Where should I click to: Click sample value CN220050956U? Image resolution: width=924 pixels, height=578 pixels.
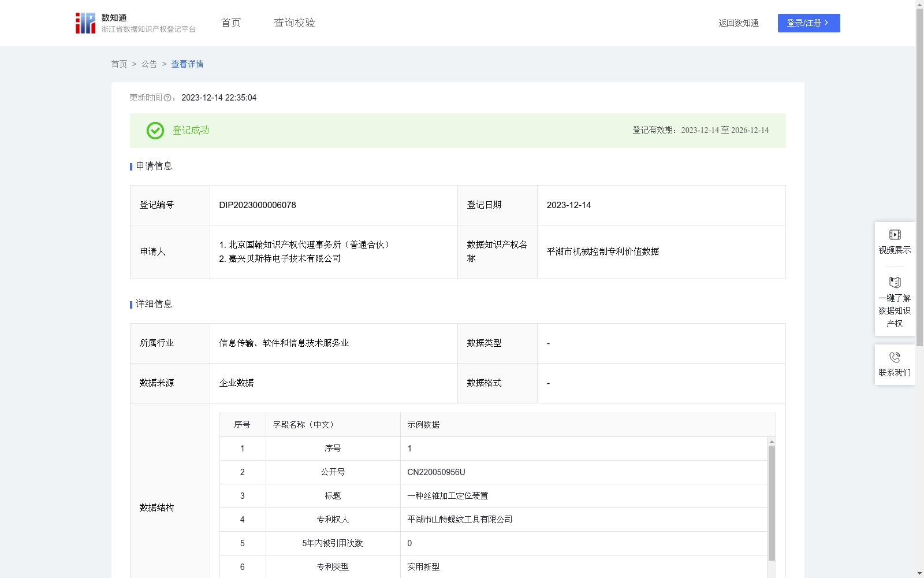point(436,472)
